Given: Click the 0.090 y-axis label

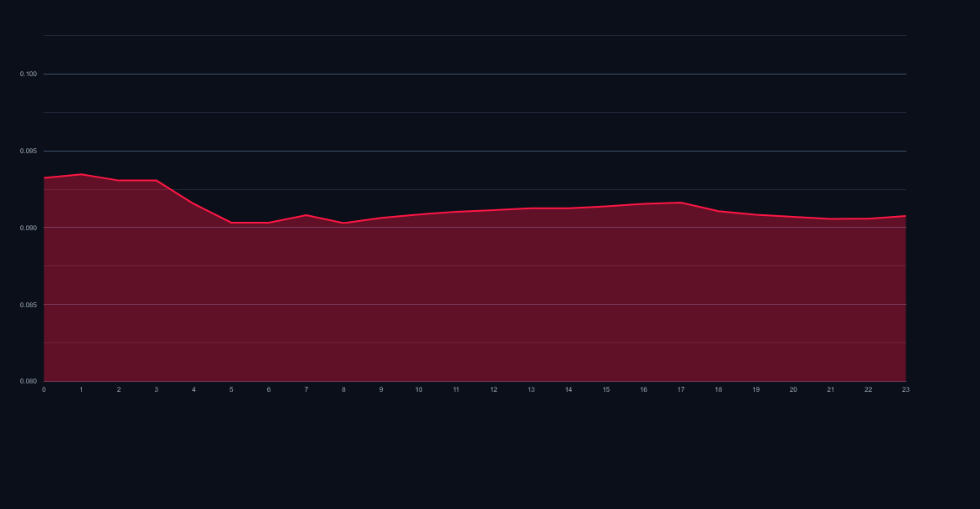Looking at the screenshot, I should pyautogui.click(x=30, y=226).
